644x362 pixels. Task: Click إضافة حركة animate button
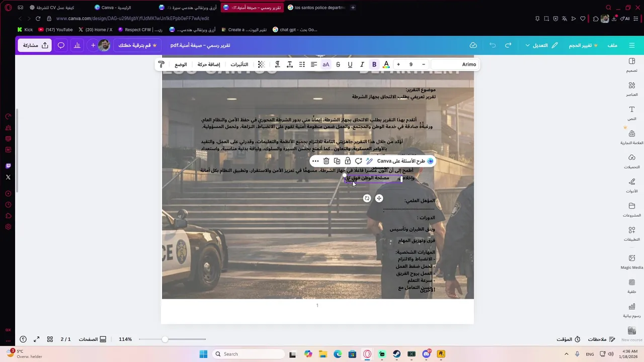(209, 64)
